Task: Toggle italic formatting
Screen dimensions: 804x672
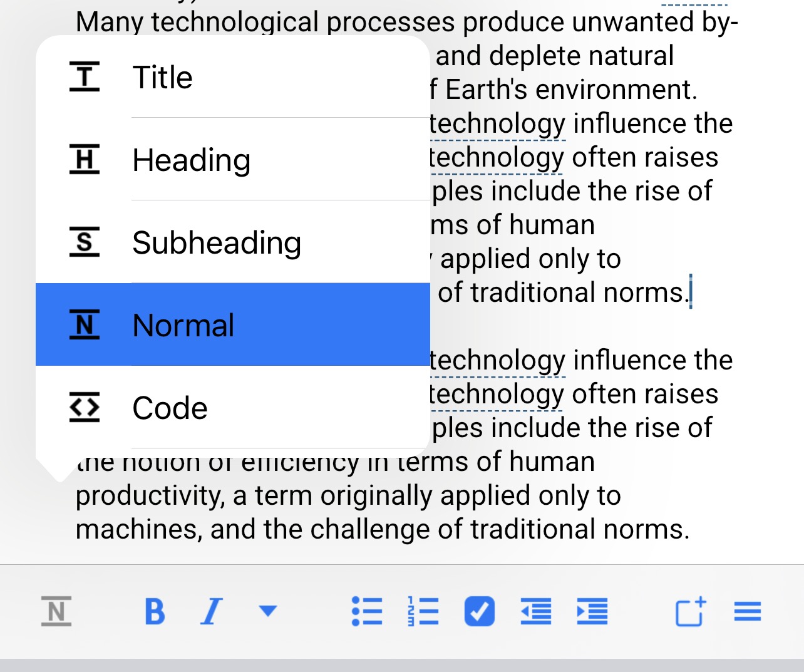Action: tap(212, 611)
